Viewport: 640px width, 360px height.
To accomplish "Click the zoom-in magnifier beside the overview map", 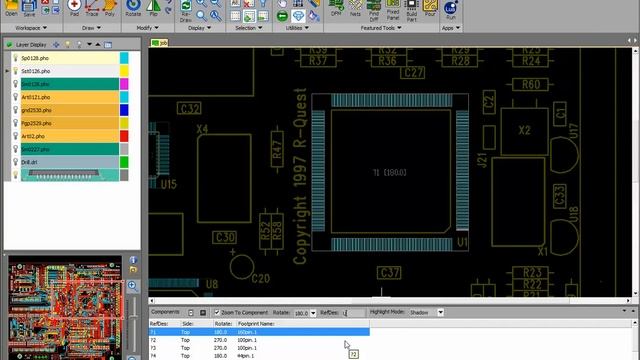I will (133, 285).
